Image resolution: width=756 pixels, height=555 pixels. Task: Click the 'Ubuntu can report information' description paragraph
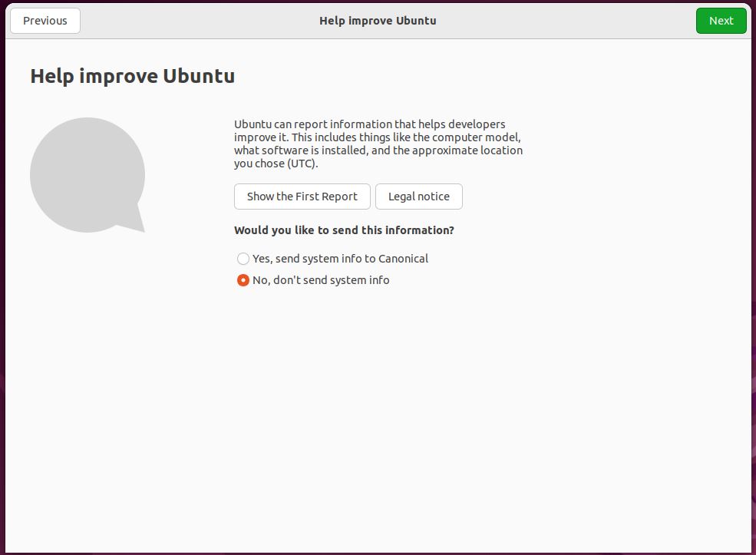pyautogui.click(x=378, y=144)
